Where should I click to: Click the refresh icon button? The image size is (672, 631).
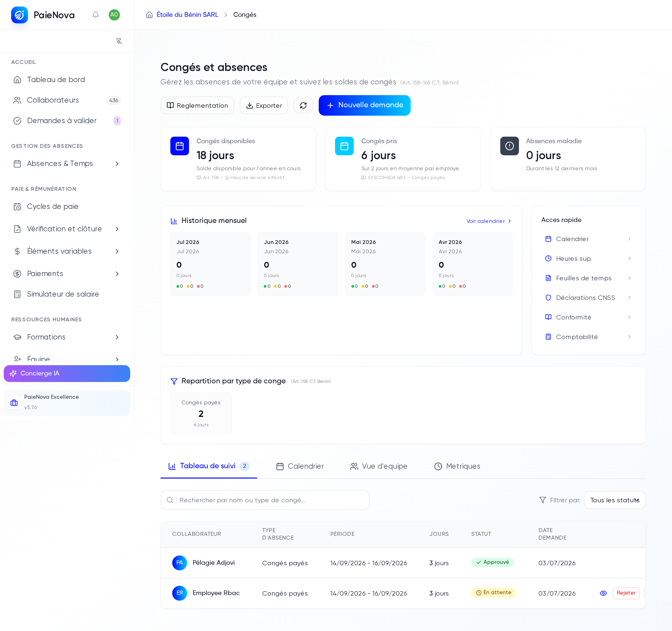click(303, 105)
